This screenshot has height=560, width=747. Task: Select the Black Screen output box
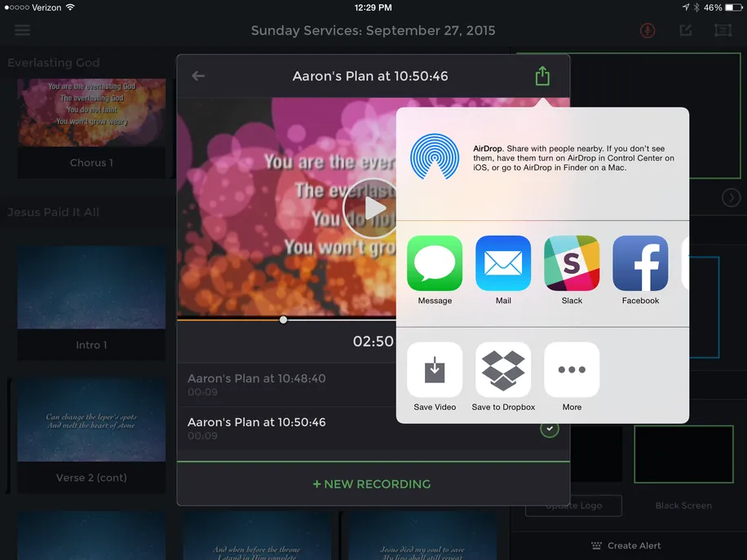click(683, 454)
